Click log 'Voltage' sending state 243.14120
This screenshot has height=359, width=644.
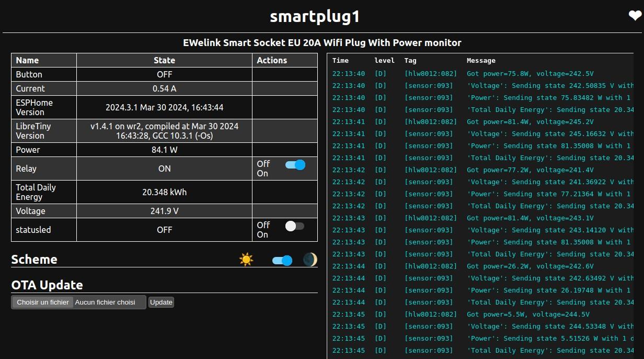[550, 230]
